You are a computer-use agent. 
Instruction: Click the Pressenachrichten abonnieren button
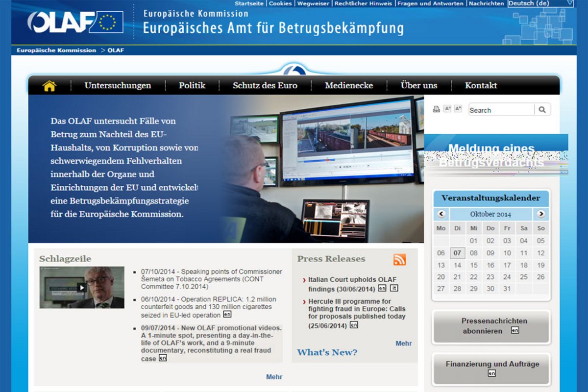tap(491, 326)
